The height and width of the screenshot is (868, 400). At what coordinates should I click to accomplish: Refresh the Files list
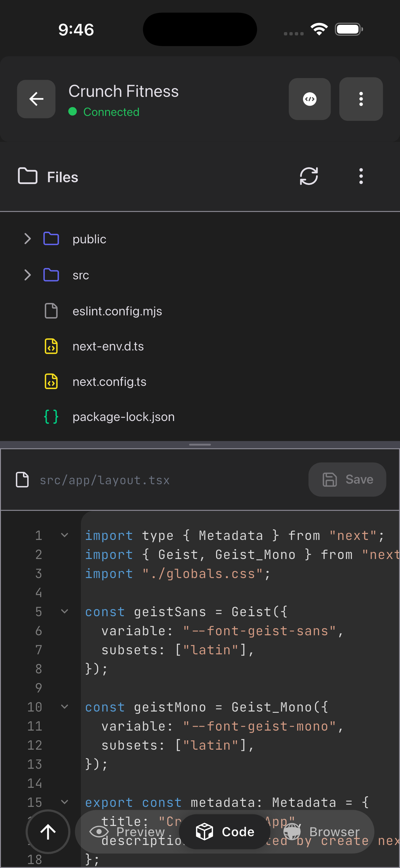(308, 176)
